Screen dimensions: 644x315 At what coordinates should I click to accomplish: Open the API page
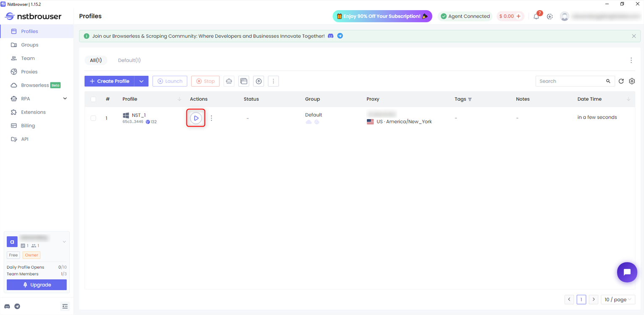(x=37, y=139)
